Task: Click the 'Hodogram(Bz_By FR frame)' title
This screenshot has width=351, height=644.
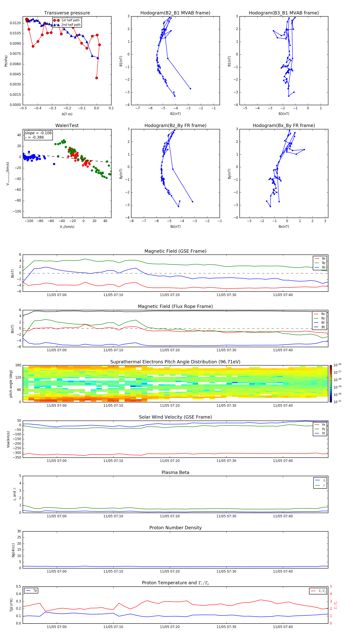Action: coord(175,125)
